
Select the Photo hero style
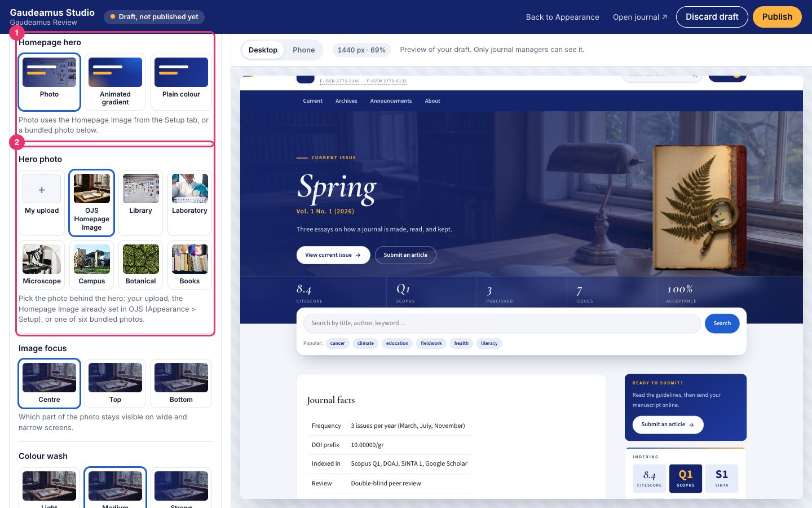click(49, 82)
